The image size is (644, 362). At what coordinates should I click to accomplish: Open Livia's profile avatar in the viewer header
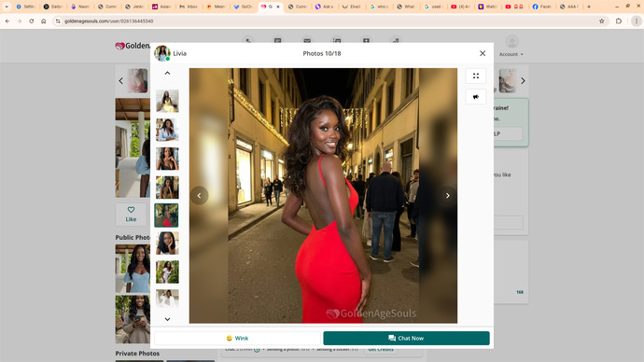click(162, 53)
